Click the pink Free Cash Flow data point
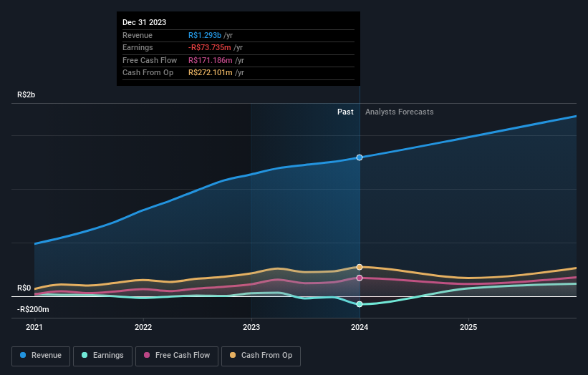 (x=360, y=278)
